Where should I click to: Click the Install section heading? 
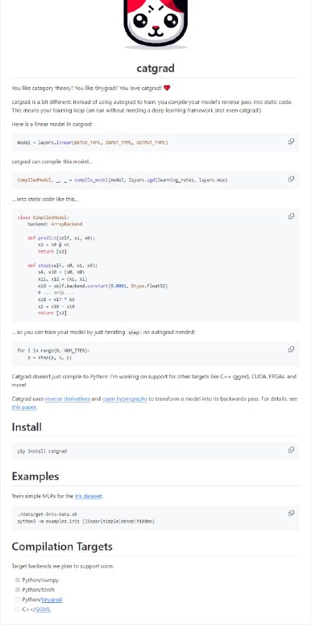click(27, 427)
